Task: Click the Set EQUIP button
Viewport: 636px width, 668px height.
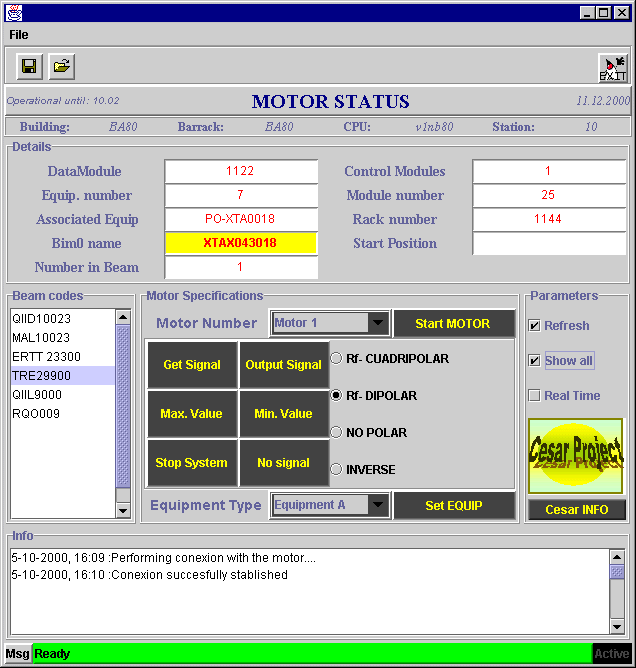Action: click(454, 506)
